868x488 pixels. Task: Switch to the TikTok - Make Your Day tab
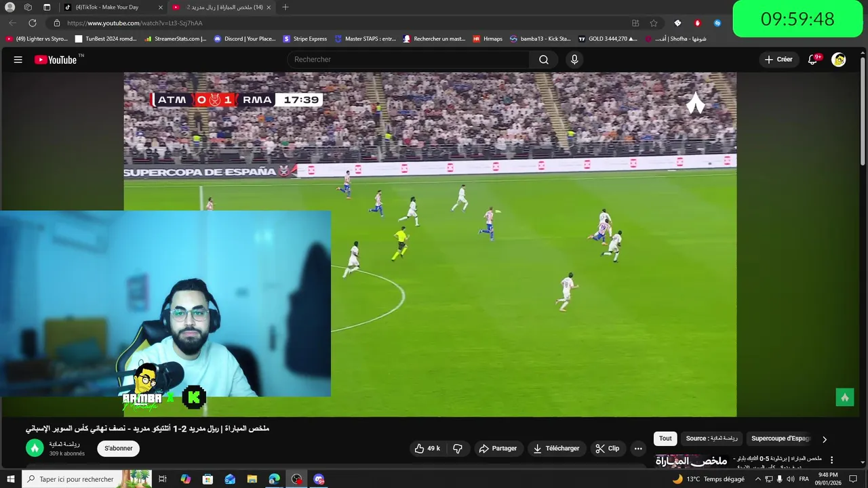(x=106, y=7)
